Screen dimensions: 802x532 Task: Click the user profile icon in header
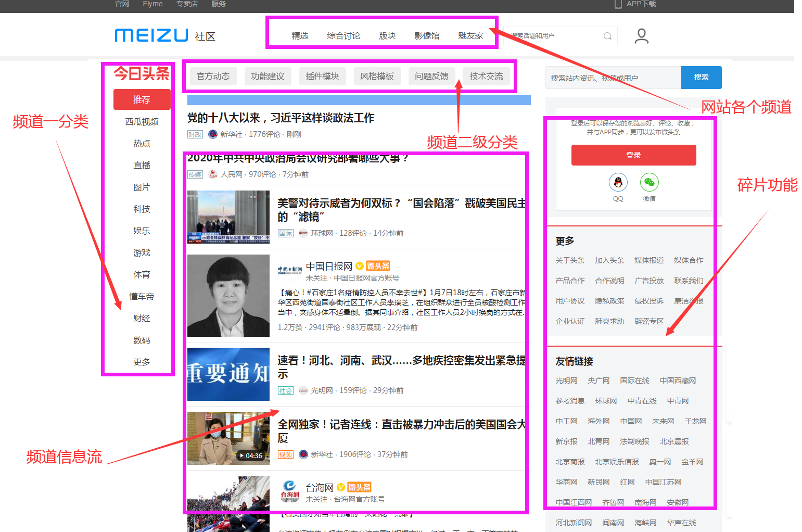point(641,36)
